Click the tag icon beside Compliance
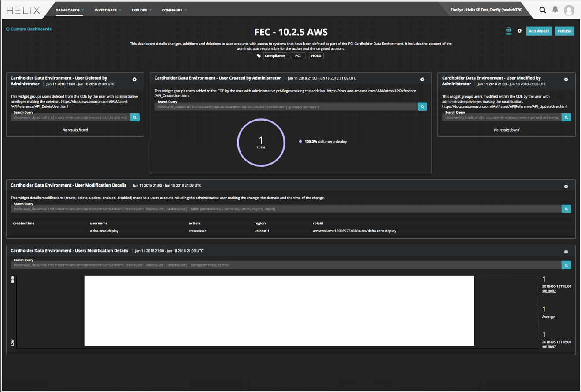581x392 pixels. coord(259,56)
